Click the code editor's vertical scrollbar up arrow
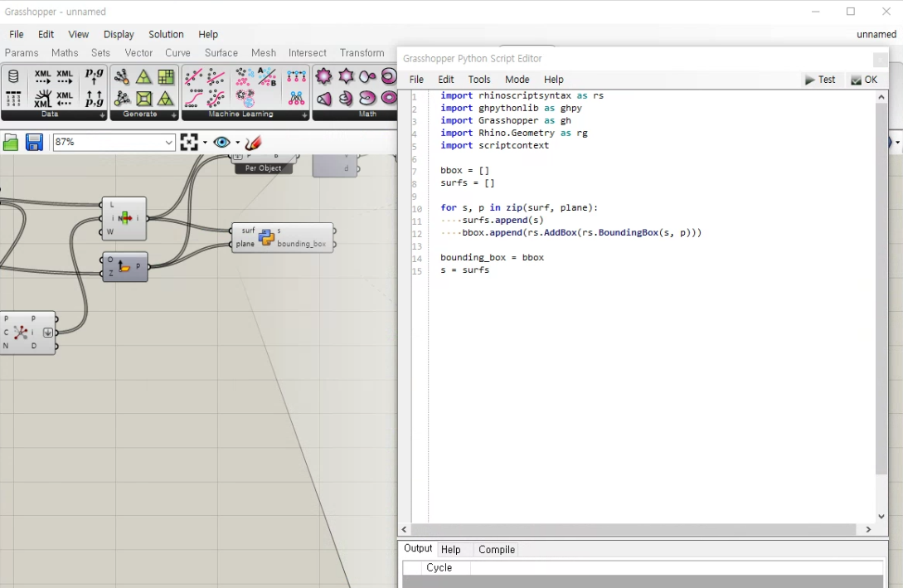 coord(881,97)
